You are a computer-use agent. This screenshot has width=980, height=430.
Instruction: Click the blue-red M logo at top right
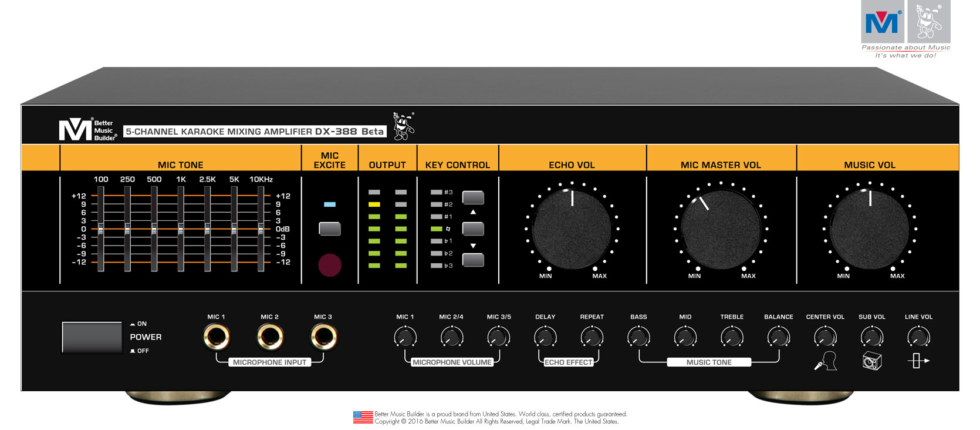click(883, 22)
